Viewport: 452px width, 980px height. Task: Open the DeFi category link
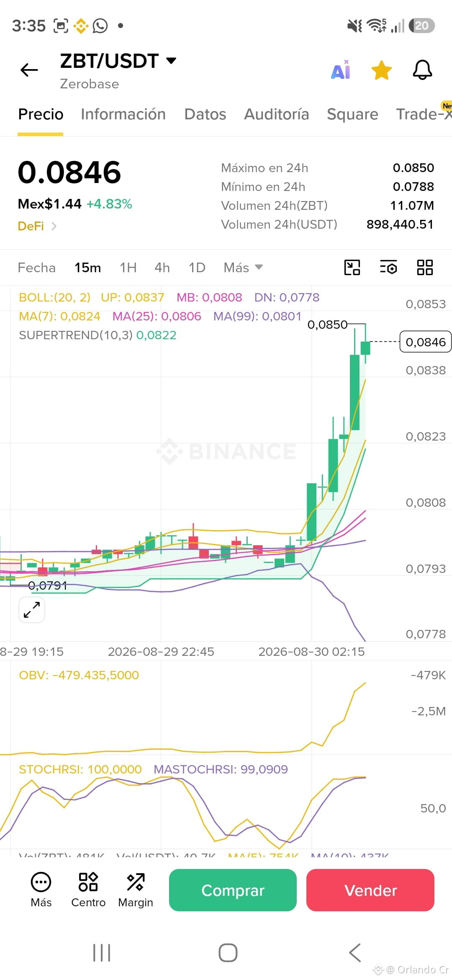37,226
